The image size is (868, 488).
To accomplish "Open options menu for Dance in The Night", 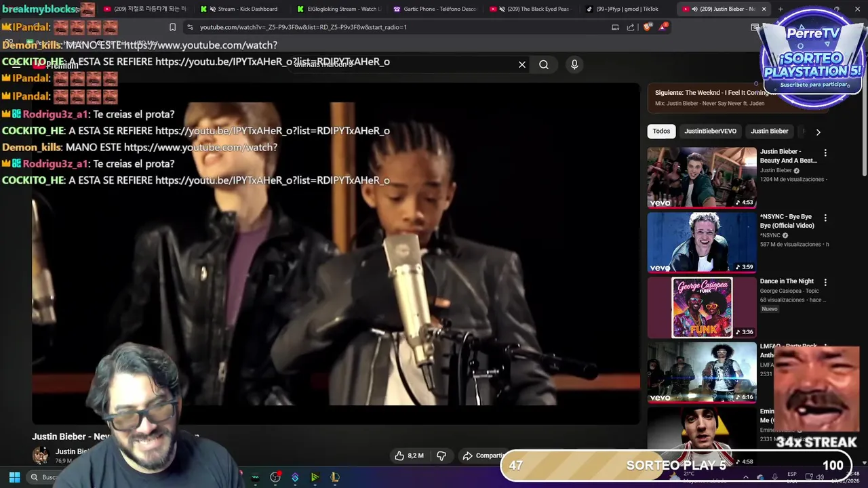I will point(825,282).
